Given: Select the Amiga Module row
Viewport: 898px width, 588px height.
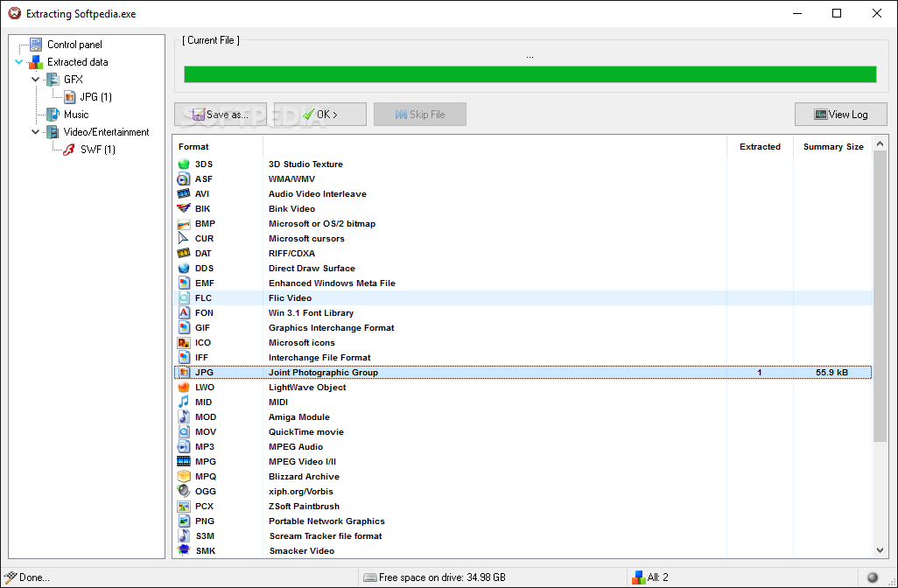Looking at the screenshot, I should tap(523, 416).
